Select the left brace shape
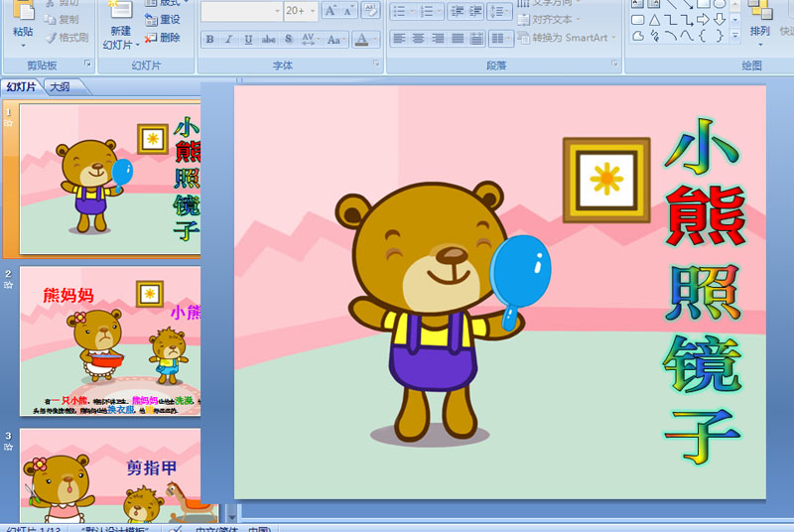This screenshot has height=532, width=794. coord(703,36)
